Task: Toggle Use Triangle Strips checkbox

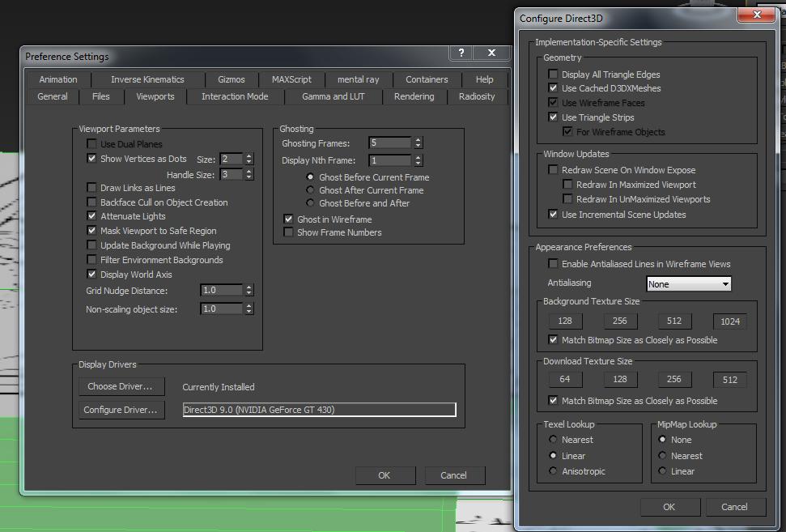Action: tap(553, 117)
